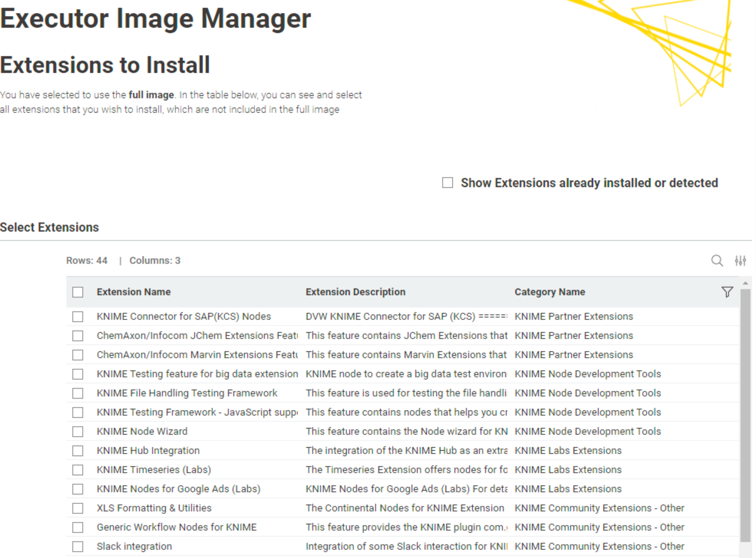756x558 pixels.
Task: Sort by Category Name column header
Action: pyautogui.click(x=550, y=292)
